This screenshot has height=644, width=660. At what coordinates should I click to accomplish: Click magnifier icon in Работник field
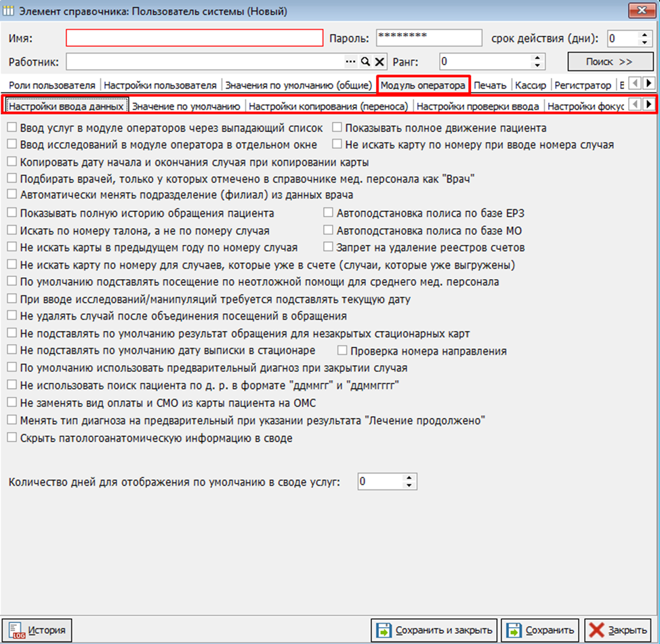point(365,62)
